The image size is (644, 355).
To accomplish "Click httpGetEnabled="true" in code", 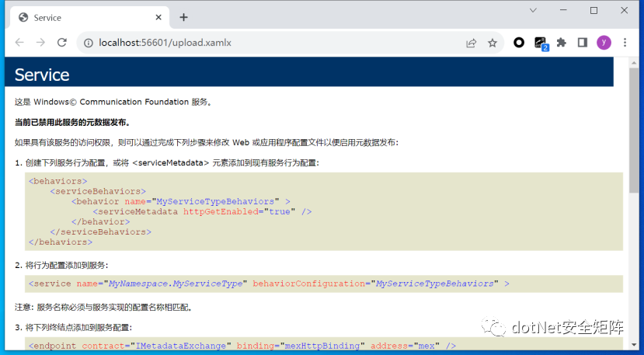I will click(239, 211).
